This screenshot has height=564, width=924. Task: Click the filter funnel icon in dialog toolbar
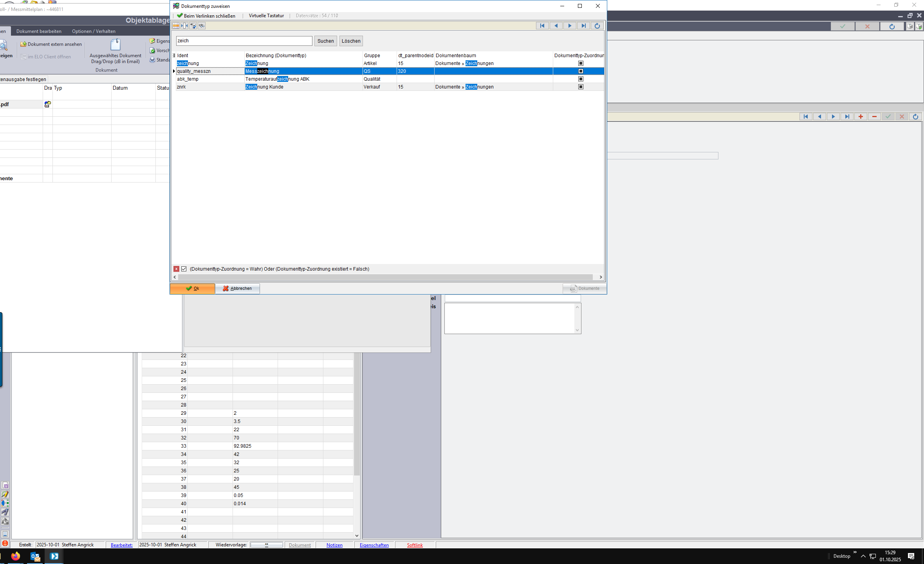193,26
